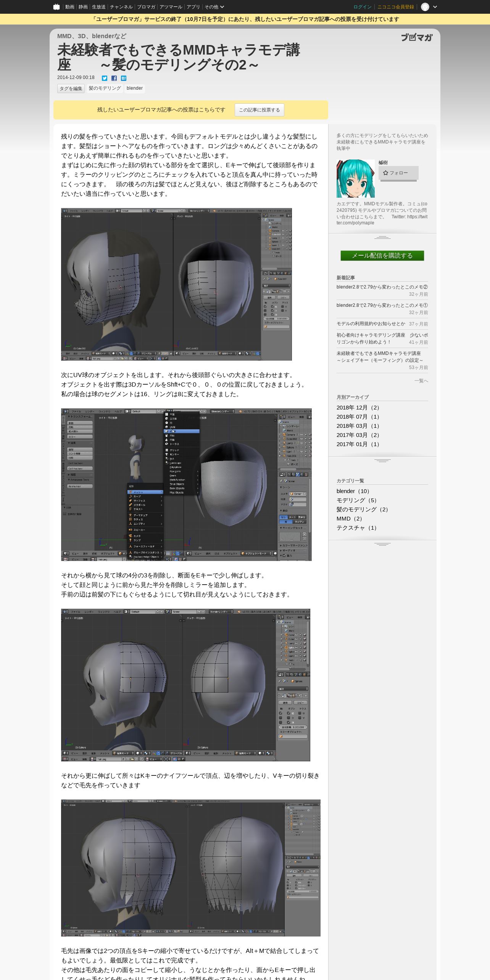490x980 pixels.
Task: Click the カテゴリ一覧 sidebar heading
Action: point(350,481)
